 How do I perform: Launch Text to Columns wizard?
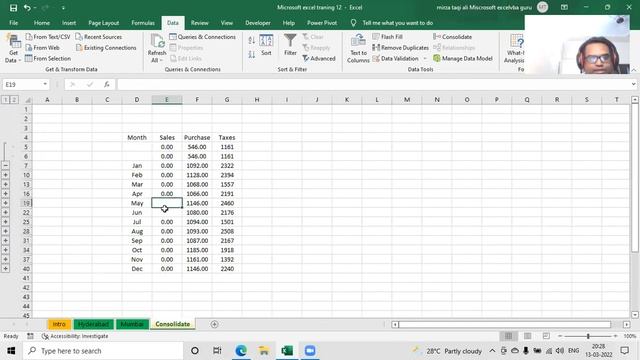(358, 49)
